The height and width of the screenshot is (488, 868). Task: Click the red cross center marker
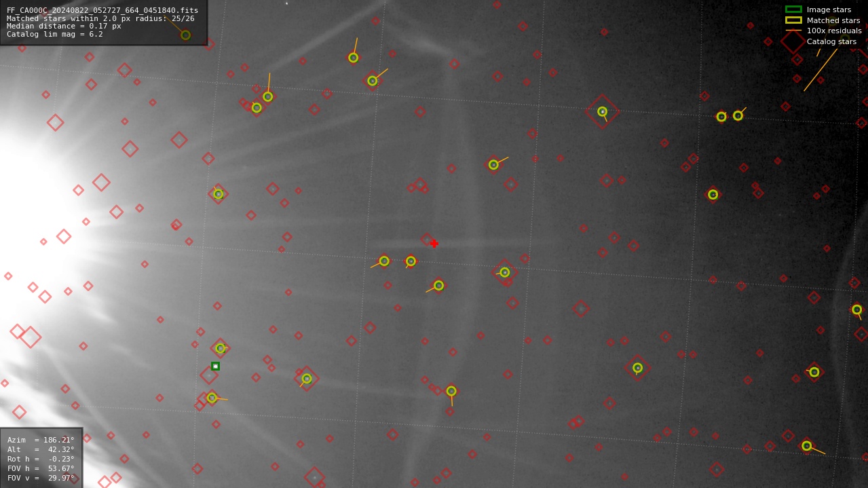[x=434, y=244]
